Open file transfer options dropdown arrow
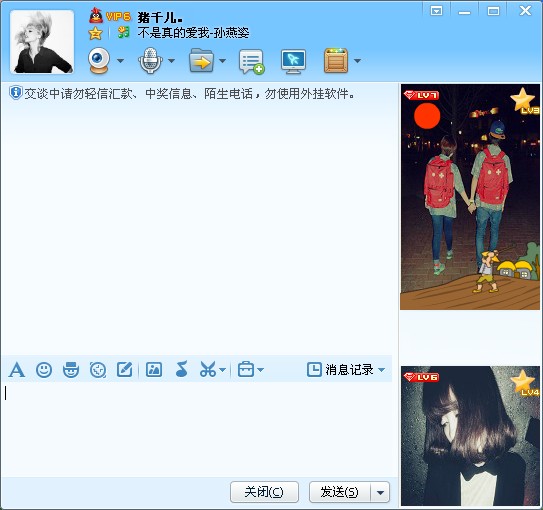The height and width of the screenshot is (510, 543). [222, 61]
